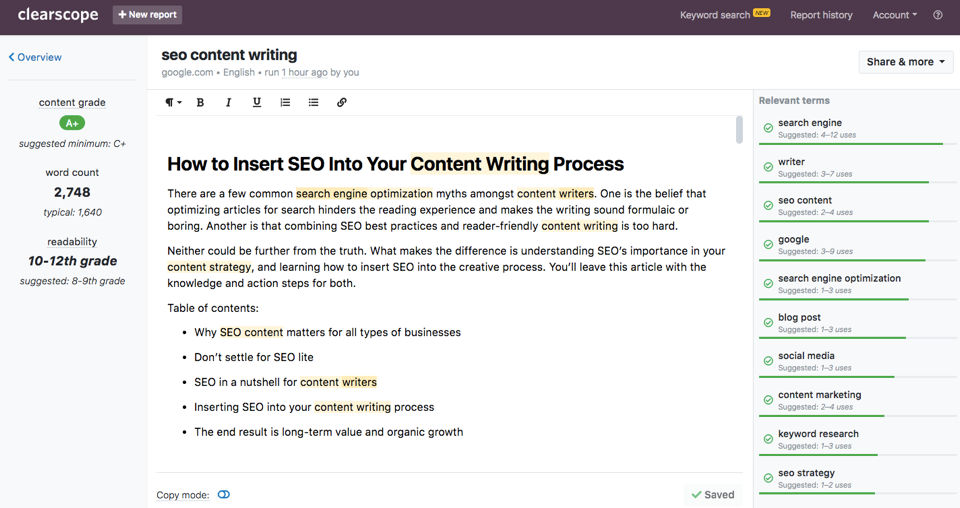
Task: Toggle bold formatting in editor toolbar
Action: (x=200, y=102)
